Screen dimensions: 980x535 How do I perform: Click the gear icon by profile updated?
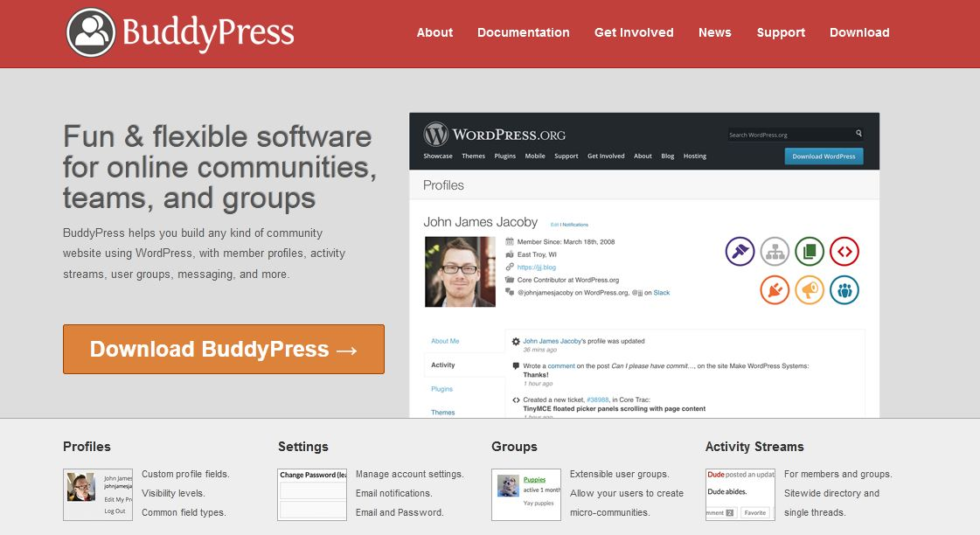pyautogui.click(x=516, y=341)
